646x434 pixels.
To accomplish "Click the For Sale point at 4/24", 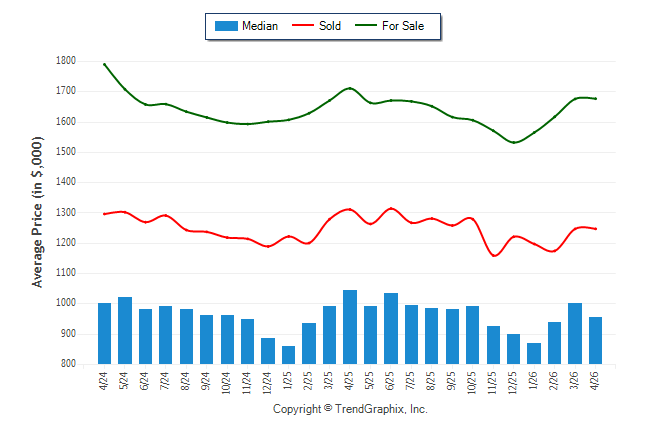I will tap(105, 65).
